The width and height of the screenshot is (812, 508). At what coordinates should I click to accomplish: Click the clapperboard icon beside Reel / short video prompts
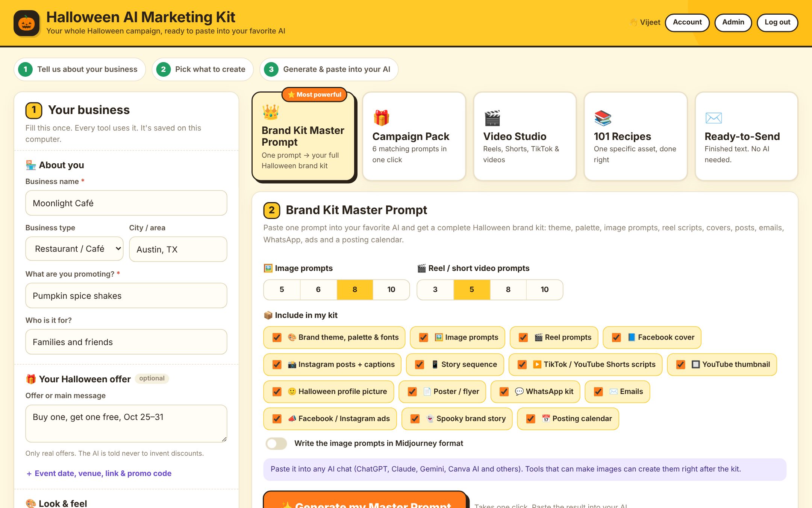click(x=421, y=268)
